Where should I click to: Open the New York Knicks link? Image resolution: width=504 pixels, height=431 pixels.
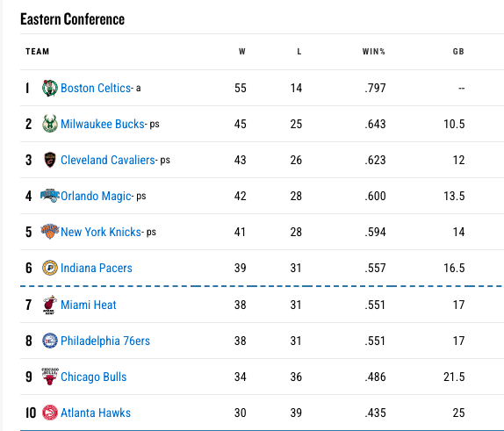pos(101,232)
